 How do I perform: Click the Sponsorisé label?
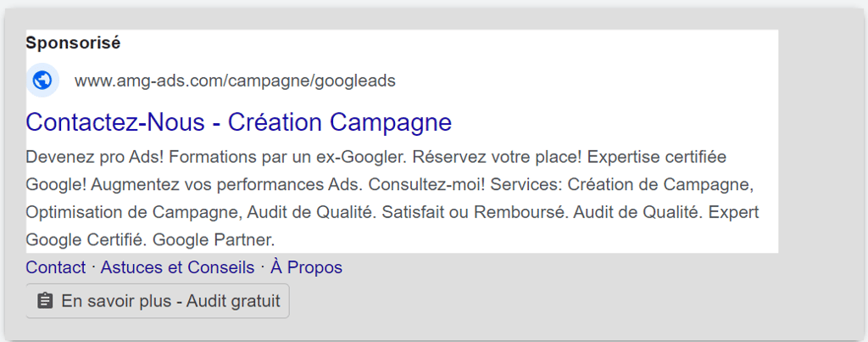click(73, 42)
